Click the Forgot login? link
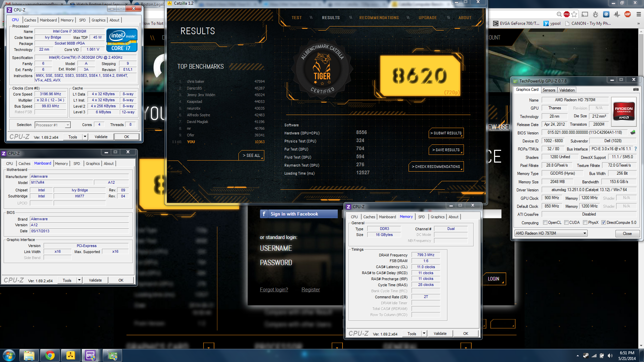 coord(274,290)
